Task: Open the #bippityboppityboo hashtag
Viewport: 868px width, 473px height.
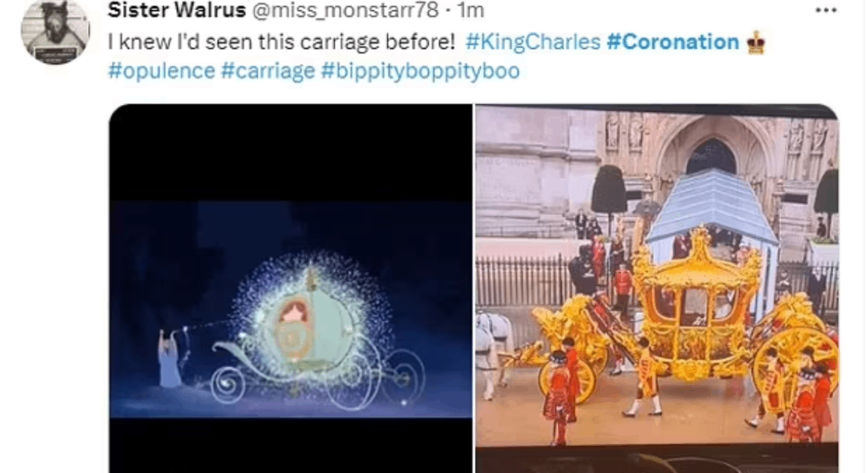Action: tap(420, 71)
